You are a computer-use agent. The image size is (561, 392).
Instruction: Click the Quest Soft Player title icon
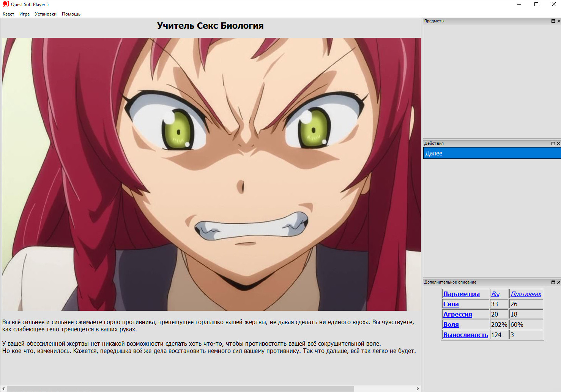6,4
